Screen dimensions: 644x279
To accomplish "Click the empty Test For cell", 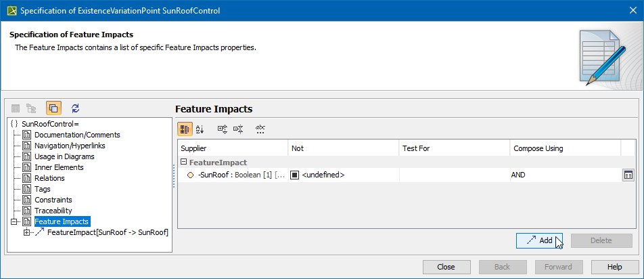I will (454, 175).
